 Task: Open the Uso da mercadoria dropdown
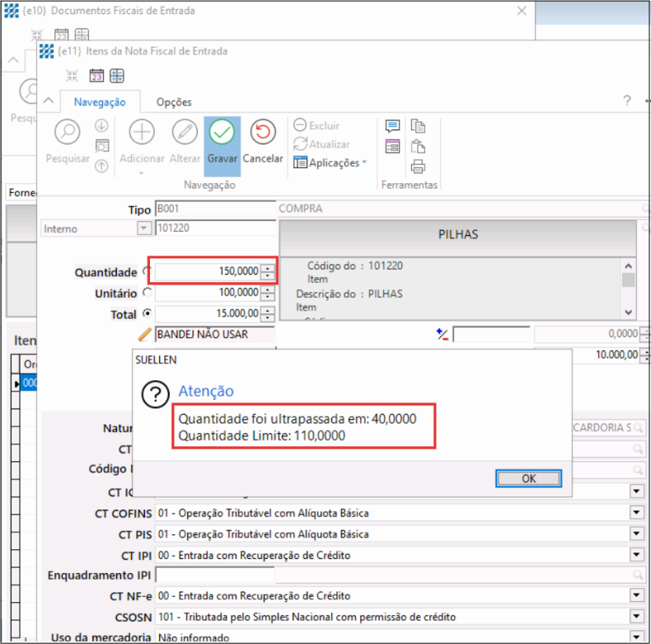point(636,636)
